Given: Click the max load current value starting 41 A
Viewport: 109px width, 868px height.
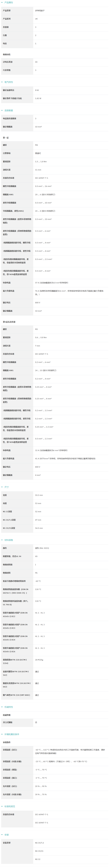Looking at the screenshot, I should pos(65,459).
